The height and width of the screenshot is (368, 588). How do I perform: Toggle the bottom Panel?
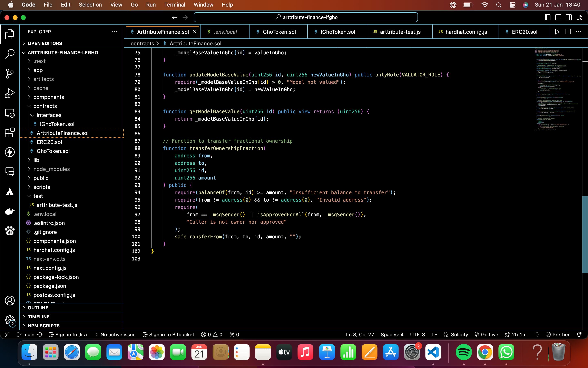point(558,17)
